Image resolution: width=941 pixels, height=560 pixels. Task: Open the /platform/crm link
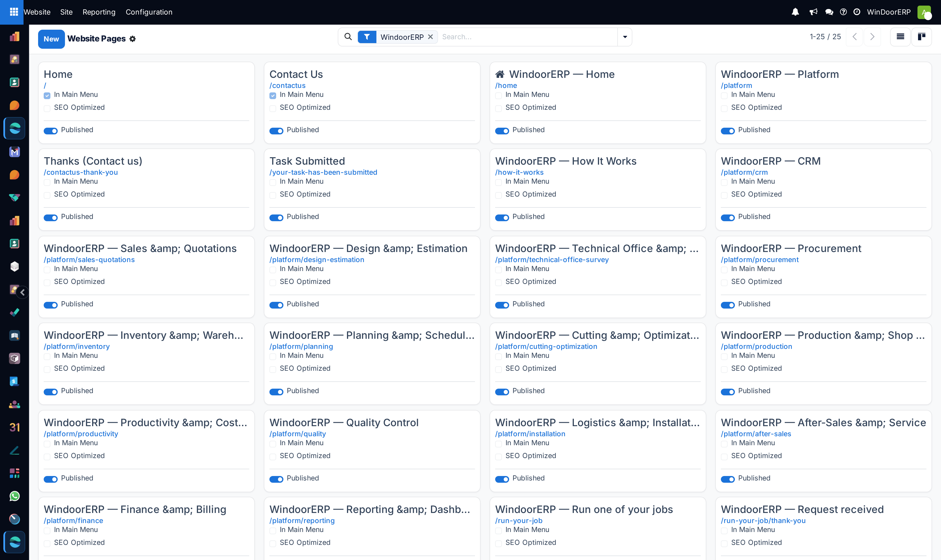pos(744,172)
